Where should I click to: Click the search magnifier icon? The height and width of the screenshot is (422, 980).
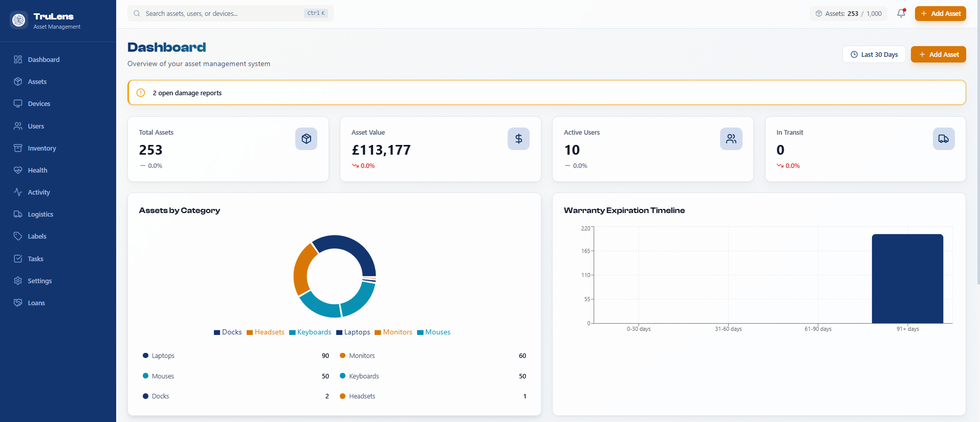tap(137, 13)
